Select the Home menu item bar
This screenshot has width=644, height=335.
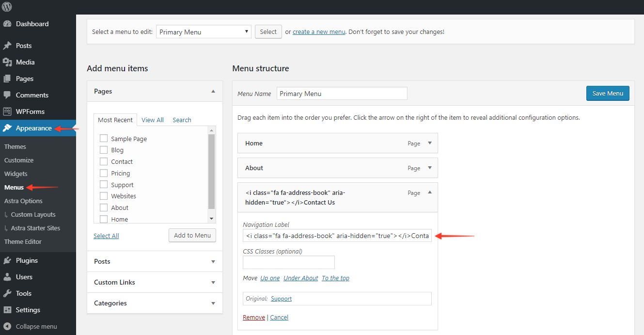338,143
